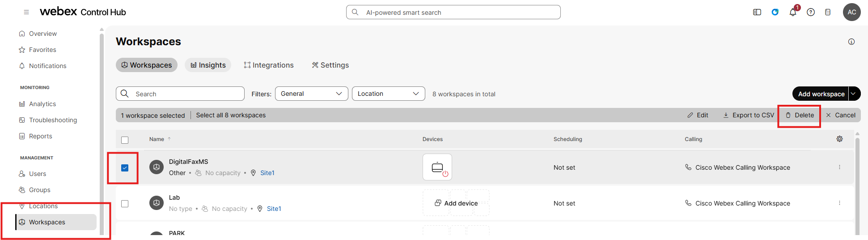
Task: Switch to the Integrations tab
Action: click(269, 65)
